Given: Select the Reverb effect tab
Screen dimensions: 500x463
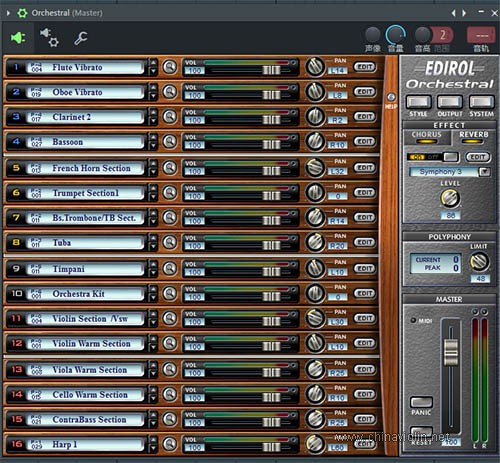Looking at the screenshot, I should (x=473, y=137).
